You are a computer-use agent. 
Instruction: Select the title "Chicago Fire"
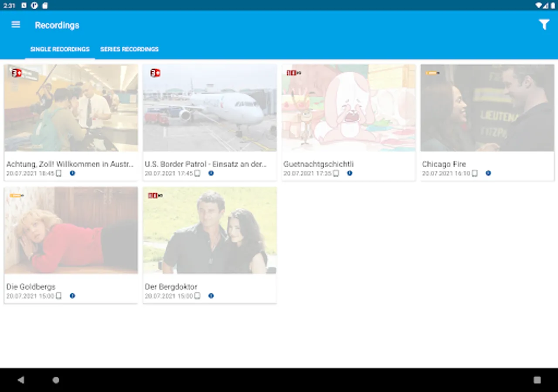click(x=444, y=164)
